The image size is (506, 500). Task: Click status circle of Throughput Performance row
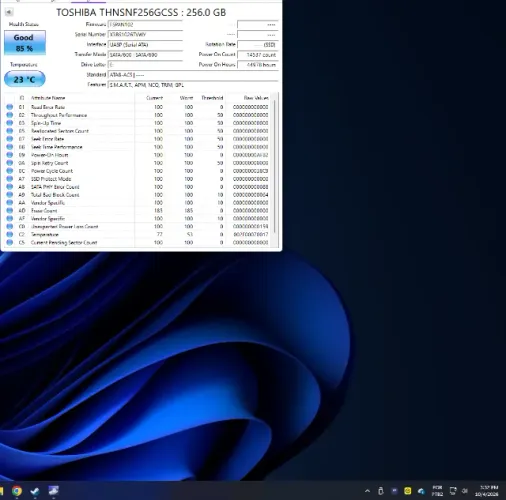[10, 115]
